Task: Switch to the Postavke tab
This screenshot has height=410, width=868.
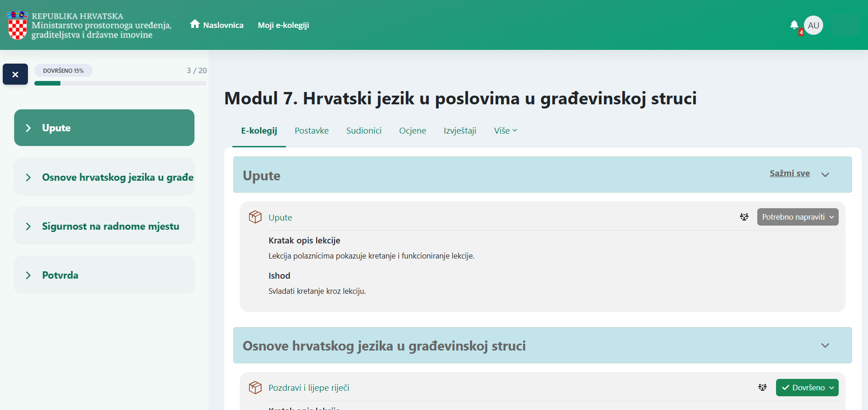Action: pyautogui.click(x=312, y=131)
